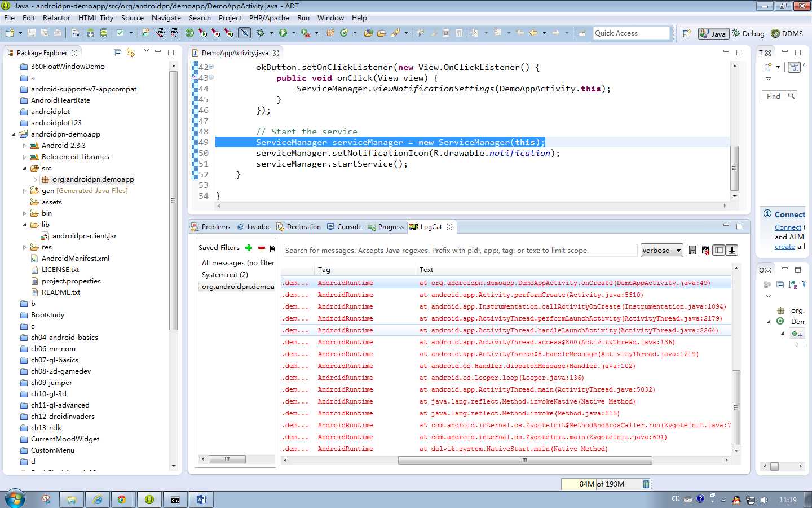The image size is (812, 508).
Task: Open Internet Explorer from the taskbar
Action: click(x=98, y=500)
